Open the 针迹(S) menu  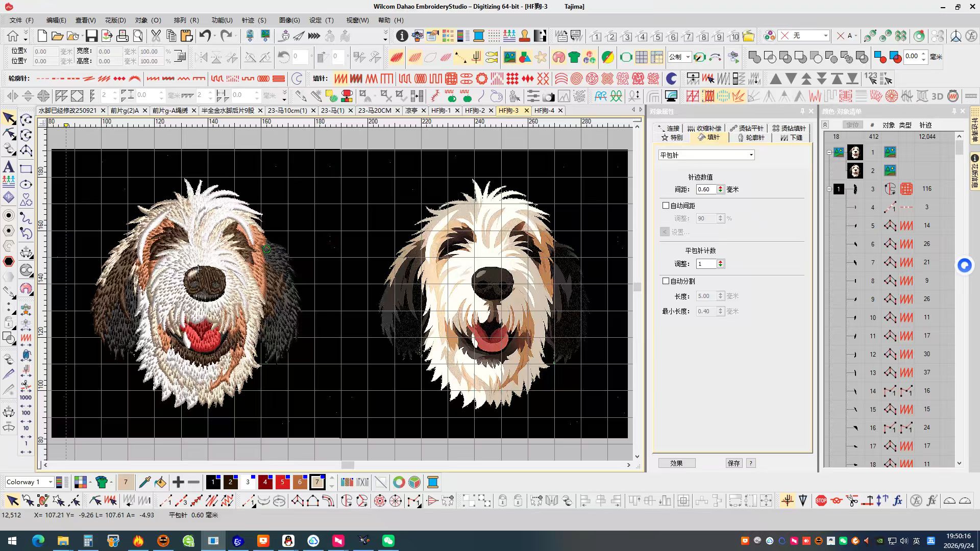point(254,20)
